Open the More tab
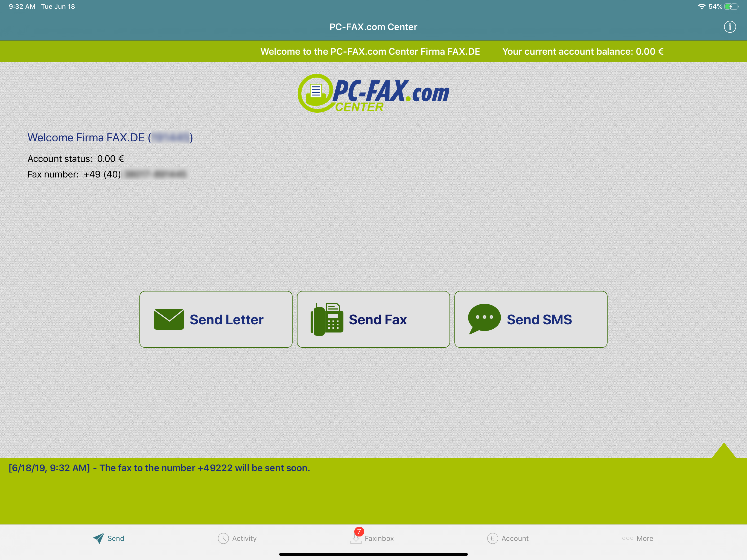 [637, 538]
